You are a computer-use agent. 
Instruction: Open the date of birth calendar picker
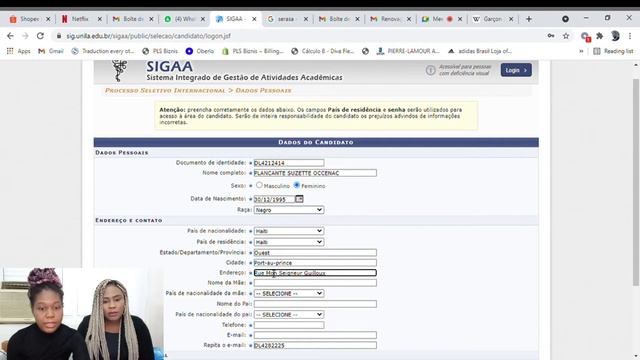point(299,199)
